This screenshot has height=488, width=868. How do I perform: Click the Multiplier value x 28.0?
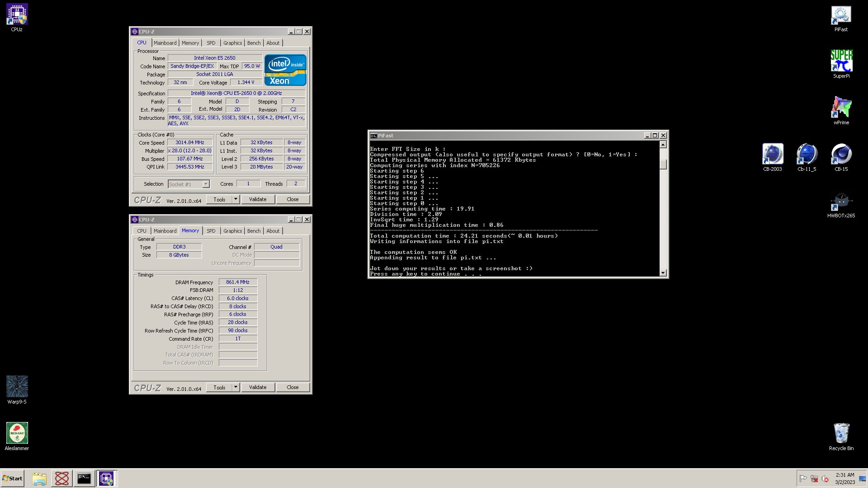tap(190, 150)
